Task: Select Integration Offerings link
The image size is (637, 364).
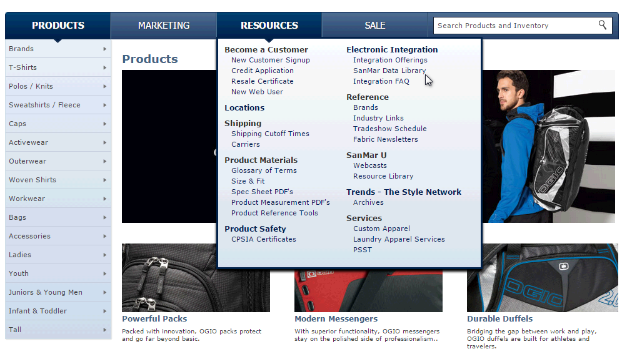Action: click(390, 60)
